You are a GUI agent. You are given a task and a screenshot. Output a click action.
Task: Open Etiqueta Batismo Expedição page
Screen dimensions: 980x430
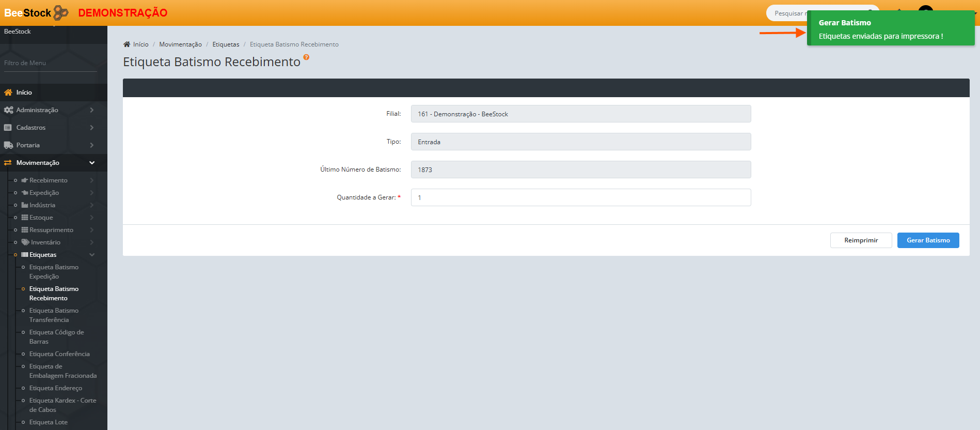[54, 272]
